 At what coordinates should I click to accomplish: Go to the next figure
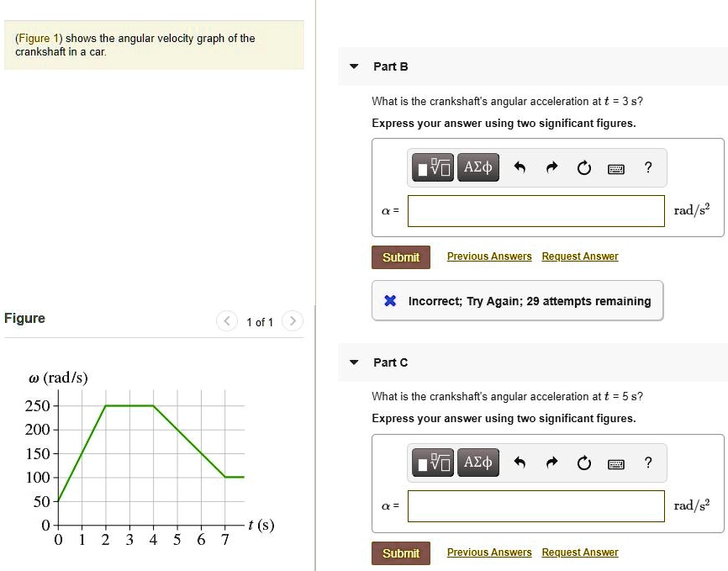point(292,321)
